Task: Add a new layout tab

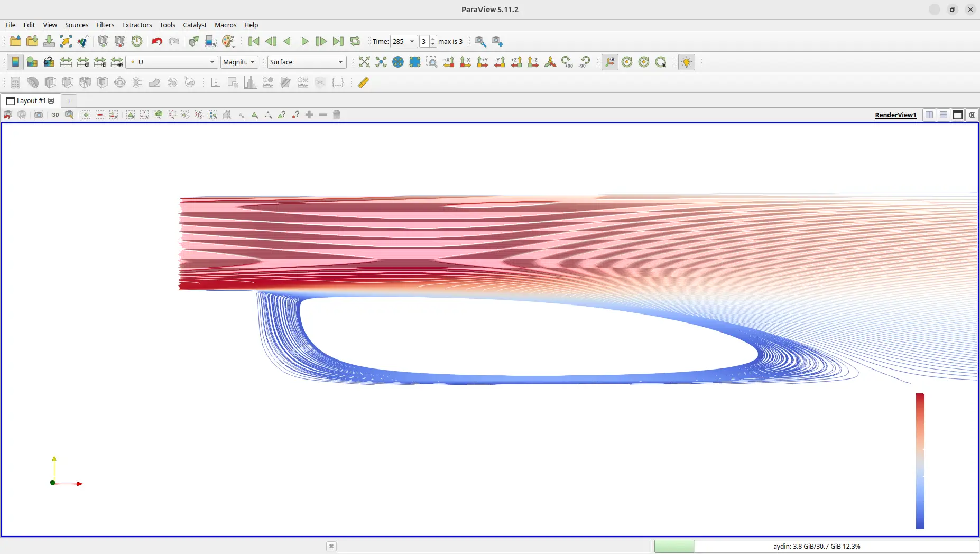Action: click(69, 100)
